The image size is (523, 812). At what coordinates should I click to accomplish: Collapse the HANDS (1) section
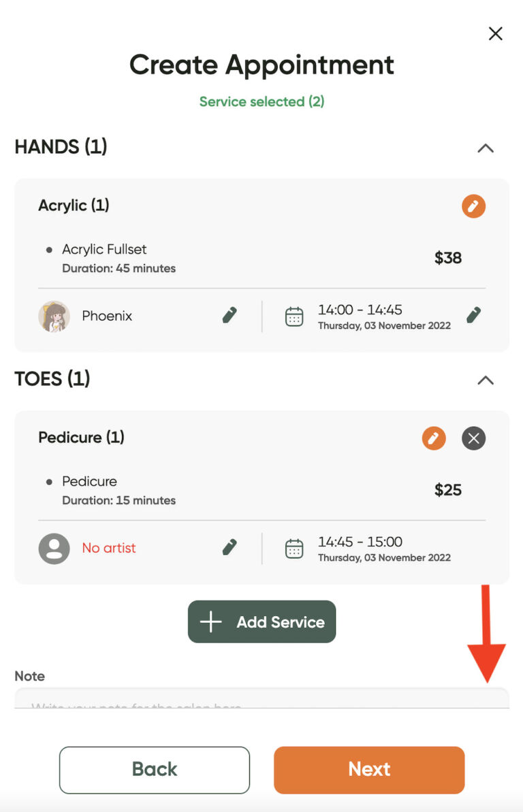coord(485,148)
